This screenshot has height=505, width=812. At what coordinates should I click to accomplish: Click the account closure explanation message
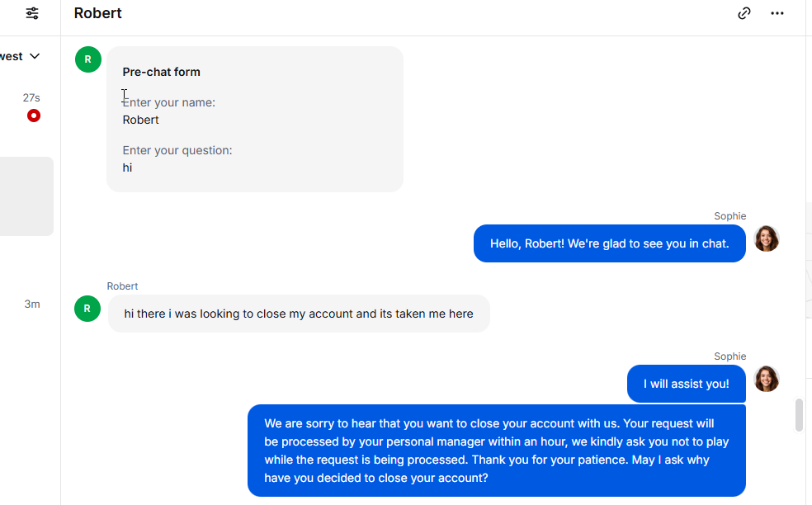(x=496, y=451)
